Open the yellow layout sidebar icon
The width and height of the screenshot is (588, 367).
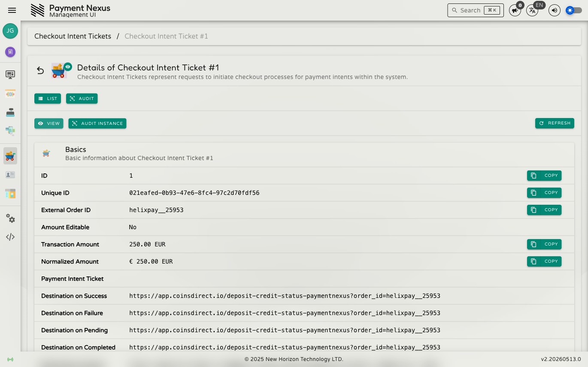10,194
